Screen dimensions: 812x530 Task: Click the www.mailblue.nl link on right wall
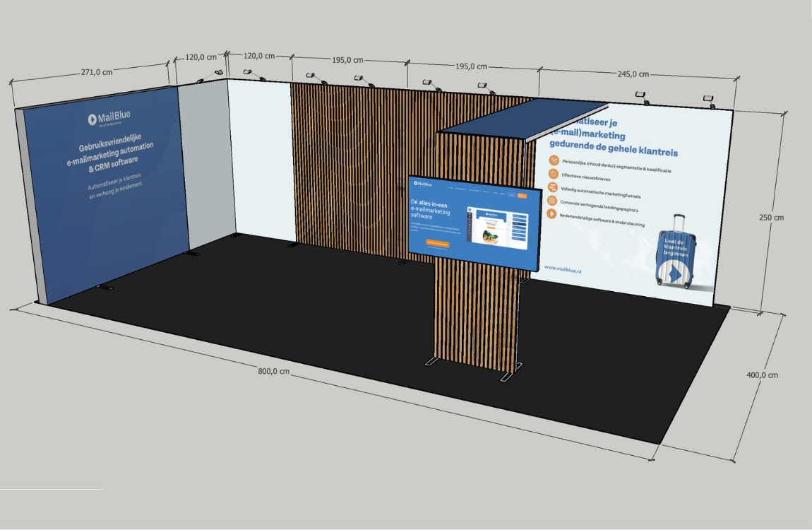(563, 269)
